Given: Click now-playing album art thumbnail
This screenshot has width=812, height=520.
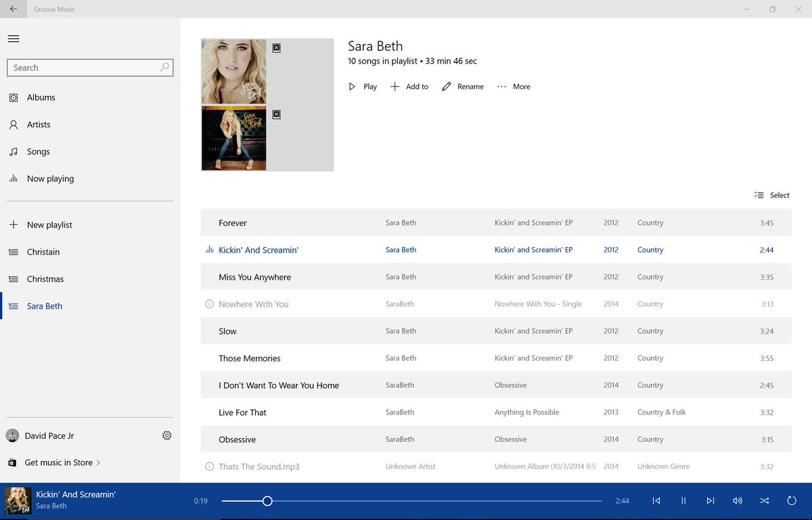Looking at the screenshot, I should click(18, 500).
